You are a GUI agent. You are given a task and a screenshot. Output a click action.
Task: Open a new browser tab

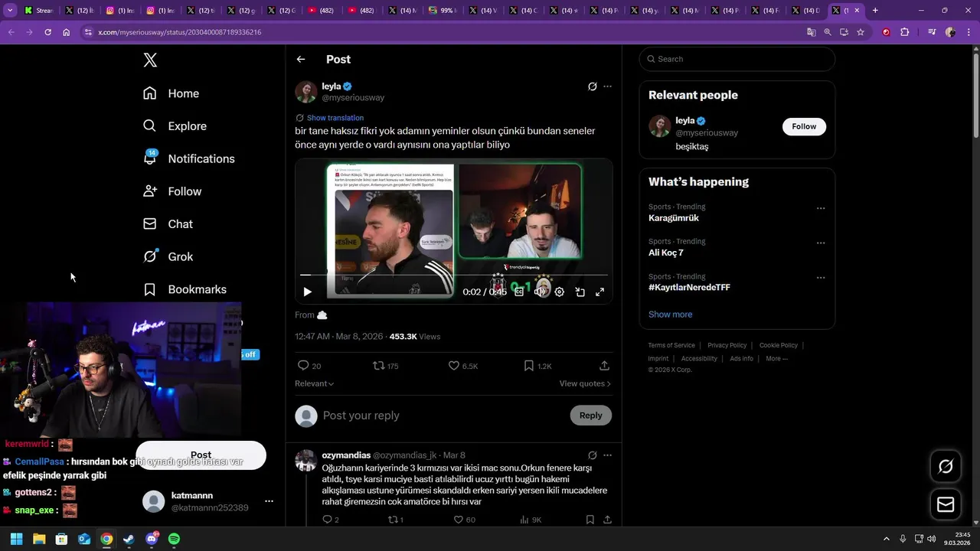pos(875,11)
